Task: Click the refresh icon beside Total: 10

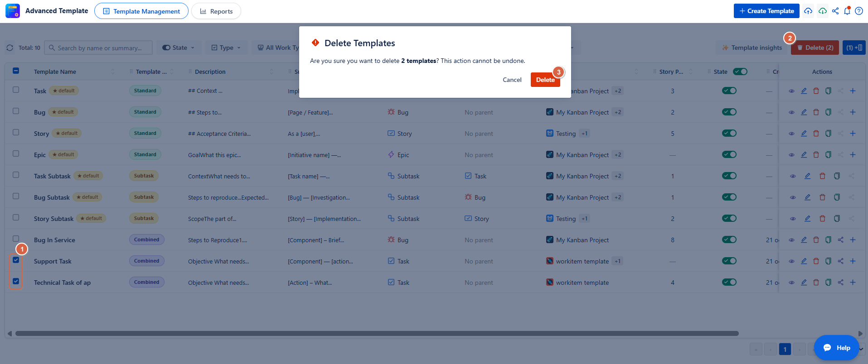Action: [10, 48]
